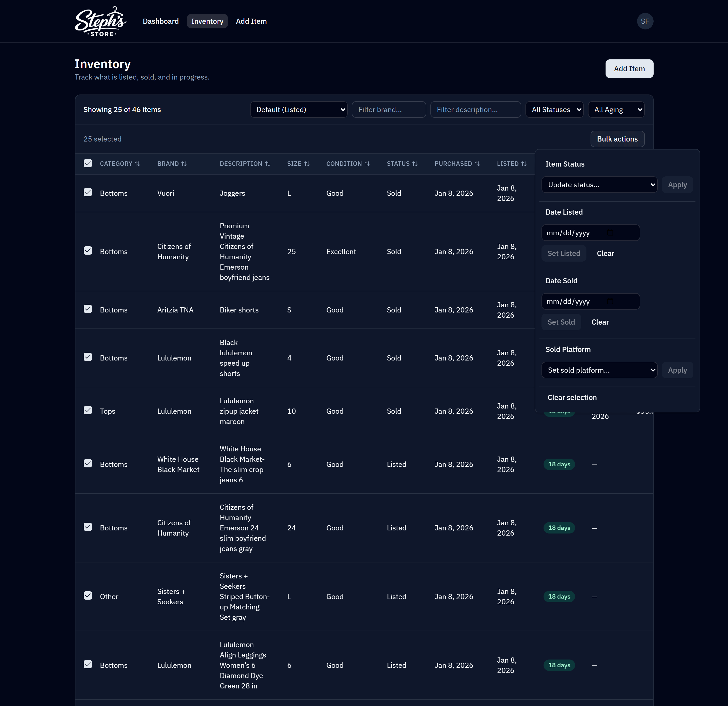The image size is (728, 706).
Task: Navigate to the Dashboard tab
Action: tap(160, 21)
